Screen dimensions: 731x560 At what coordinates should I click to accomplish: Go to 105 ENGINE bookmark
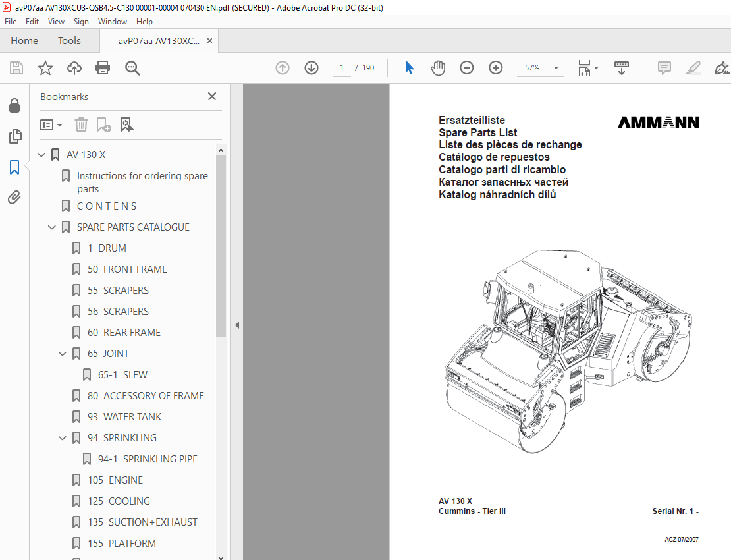coord(115,480)
